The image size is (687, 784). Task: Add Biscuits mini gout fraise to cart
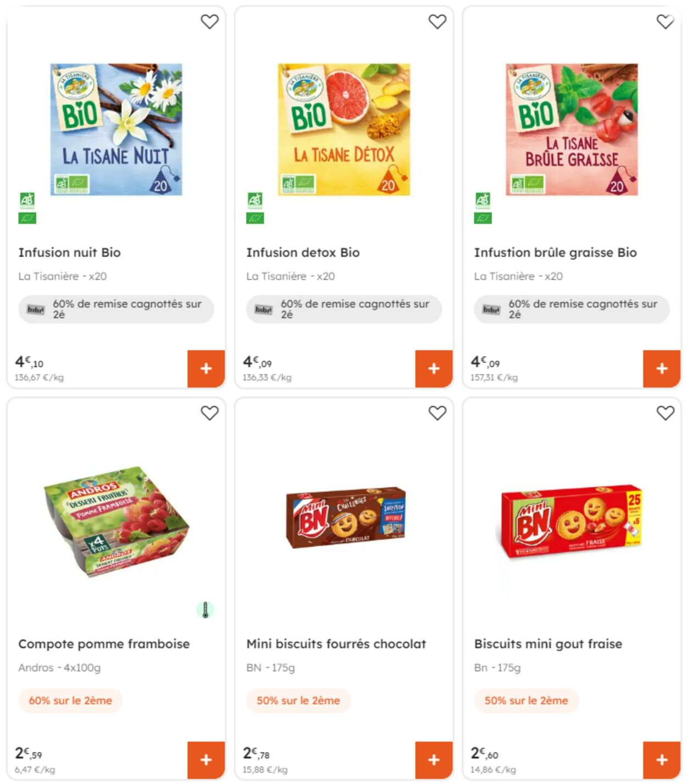click(662, 760)
